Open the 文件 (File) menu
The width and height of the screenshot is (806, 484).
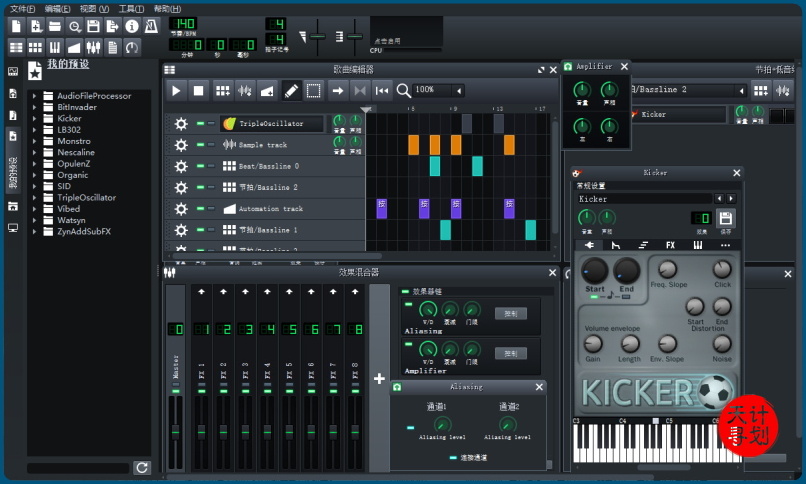22,8
